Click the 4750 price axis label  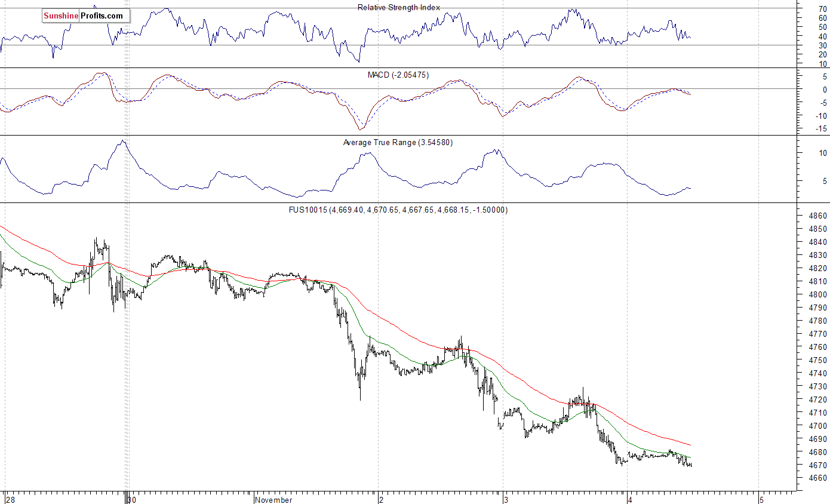819,360
